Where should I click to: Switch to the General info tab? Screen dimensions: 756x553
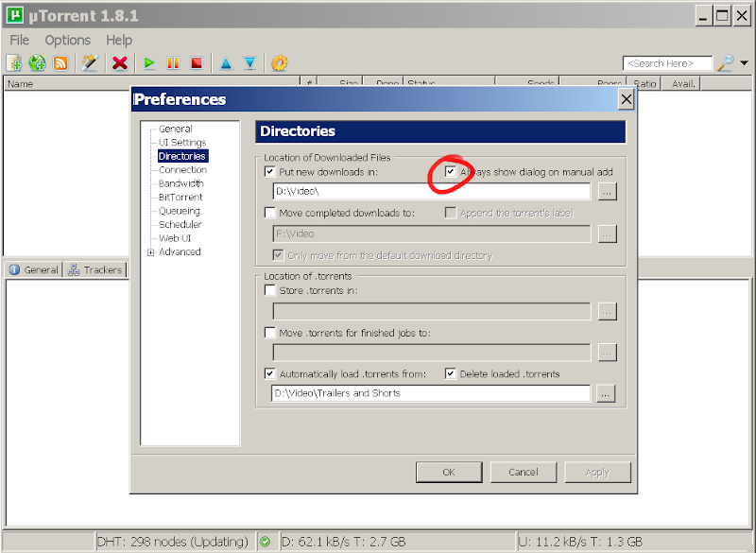34,270
